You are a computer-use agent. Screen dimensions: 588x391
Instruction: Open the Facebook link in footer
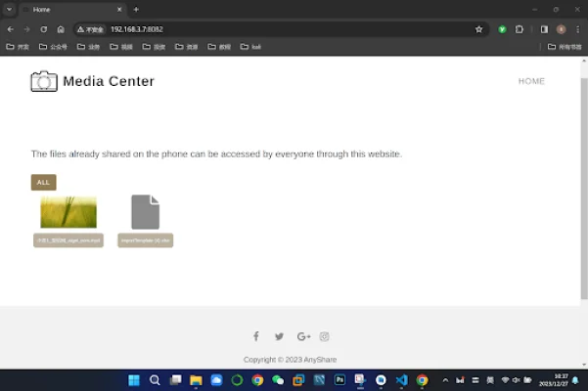(256, 336)
